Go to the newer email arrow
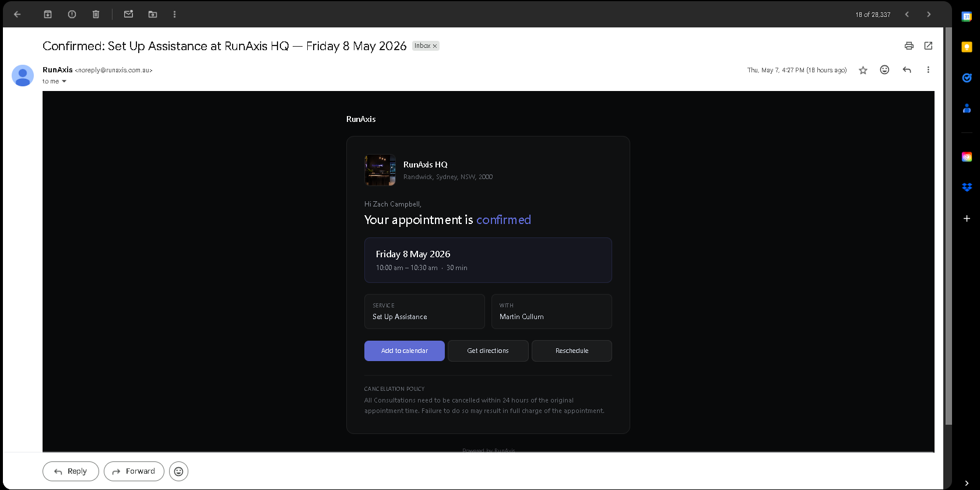The width and height of the screenshot is (980, 490). point(907,15)
